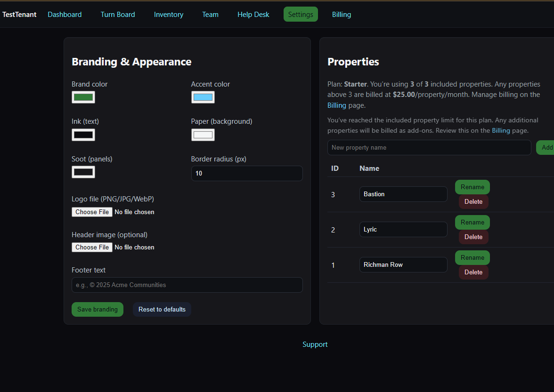Screen dimensions: 554x392
Task: Focus the Border radius field
Action: point(246,174)
